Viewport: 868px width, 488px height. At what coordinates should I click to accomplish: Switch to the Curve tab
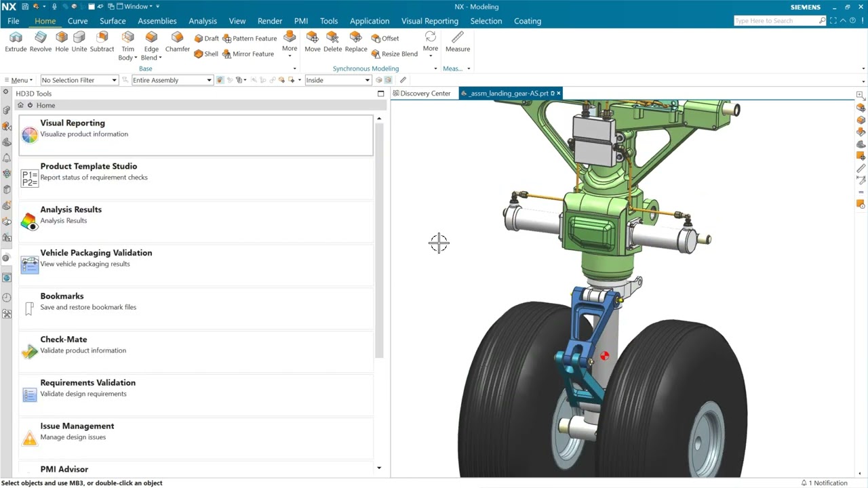78,21
